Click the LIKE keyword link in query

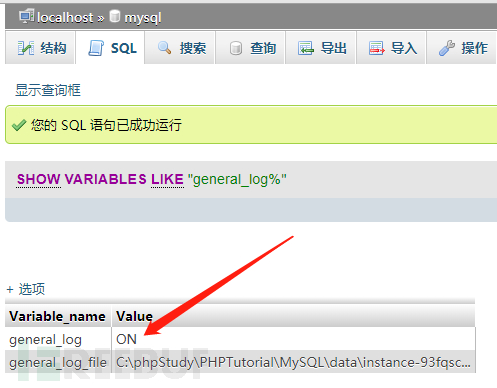[167, 179]
